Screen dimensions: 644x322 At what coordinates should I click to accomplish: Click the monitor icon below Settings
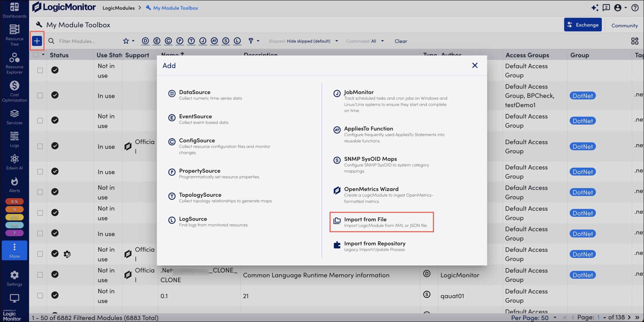coord(14,298)
